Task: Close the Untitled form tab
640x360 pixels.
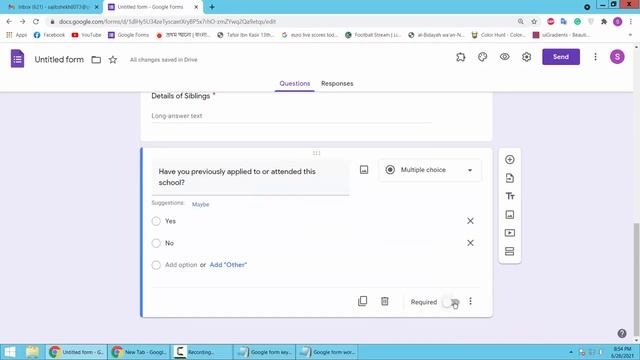Action: point(196,7)
